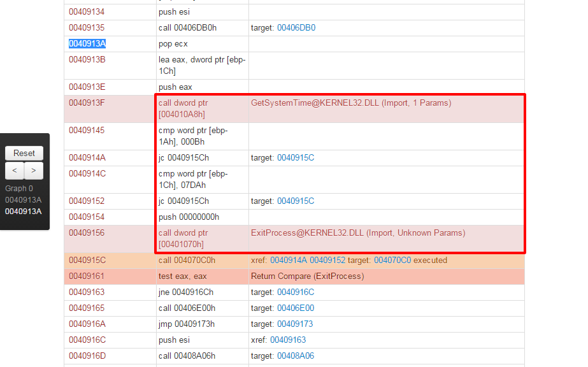Click xref link 00409152

326,260
